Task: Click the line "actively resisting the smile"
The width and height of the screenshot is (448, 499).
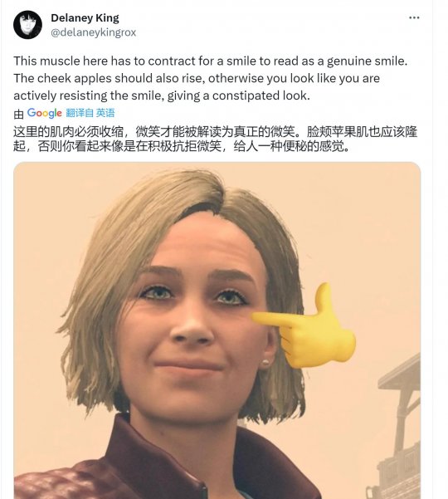Action: pyautogui.click(x=162, y=95)
